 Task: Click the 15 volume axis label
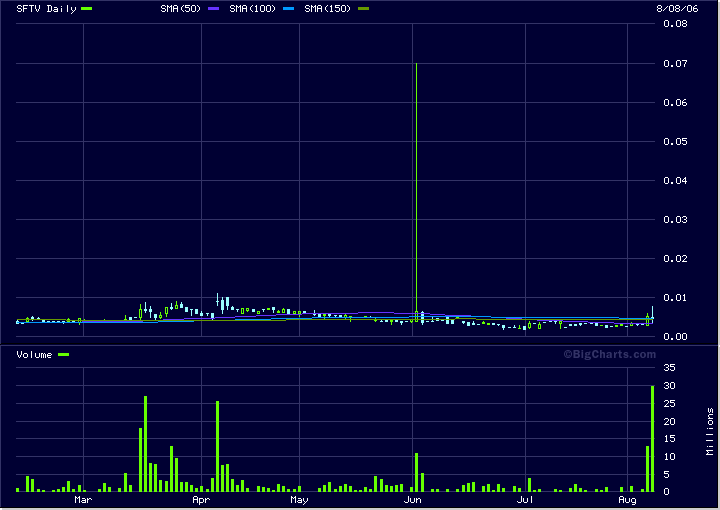pos(669,439)
